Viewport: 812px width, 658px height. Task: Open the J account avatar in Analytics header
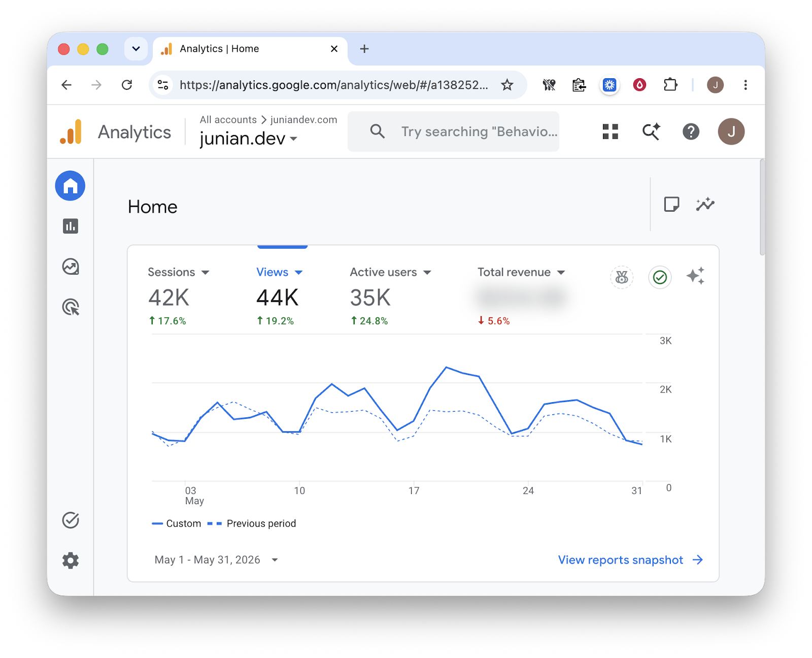tap(731, 131)
